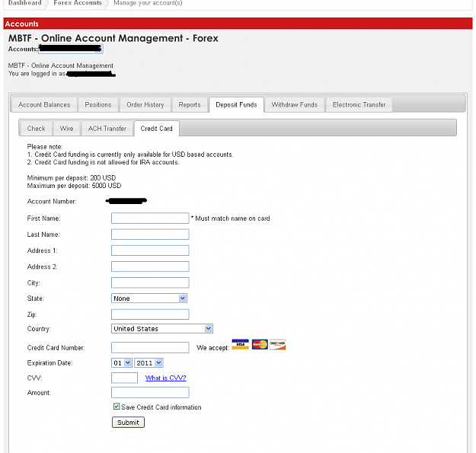Viewport: 476px width, 453px height.
Task: Click the Credit Card Number field
Action: pyautogui.click(x=150, y=347)
